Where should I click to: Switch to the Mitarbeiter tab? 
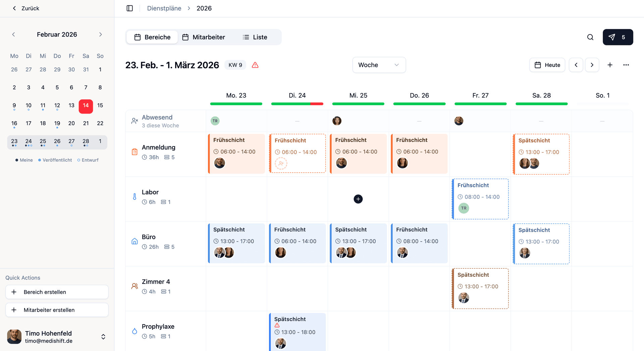pyautogui.click(x=204, y=37)
